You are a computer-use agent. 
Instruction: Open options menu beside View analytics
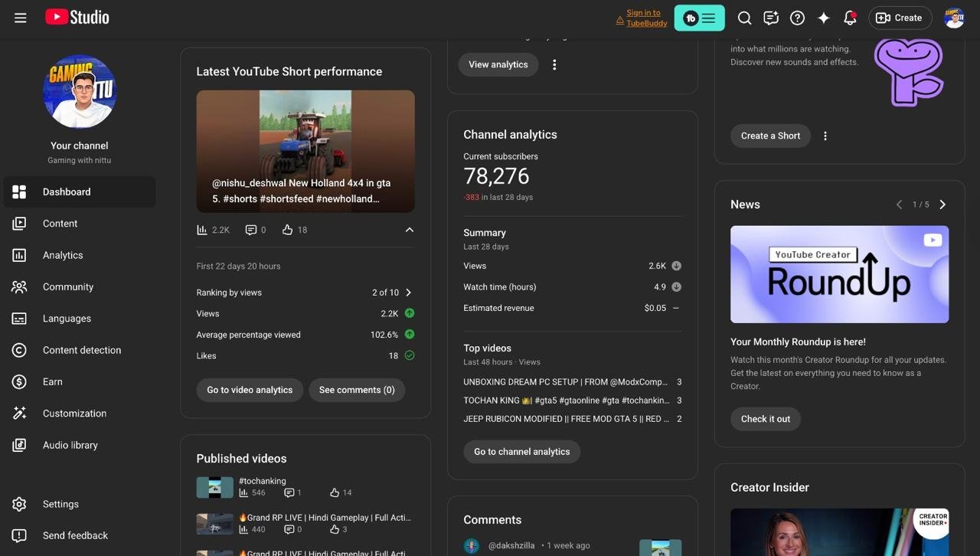coord(554,65)
